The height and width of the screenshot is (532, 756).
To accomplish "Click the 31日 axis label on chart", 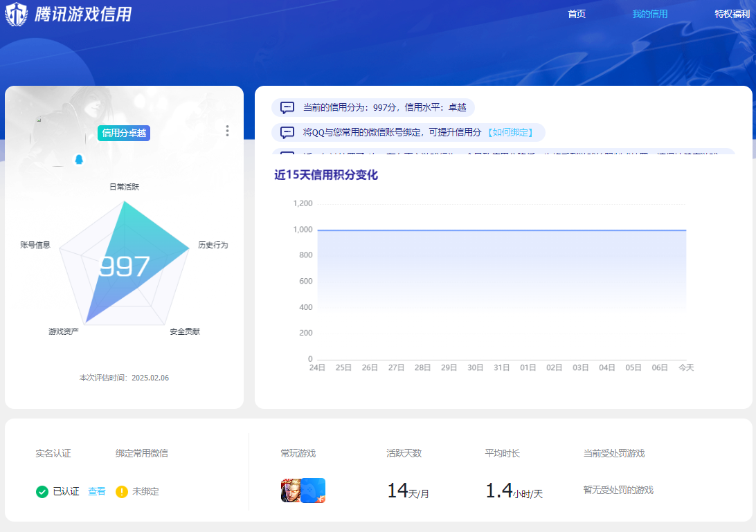I will pos(501,367).
